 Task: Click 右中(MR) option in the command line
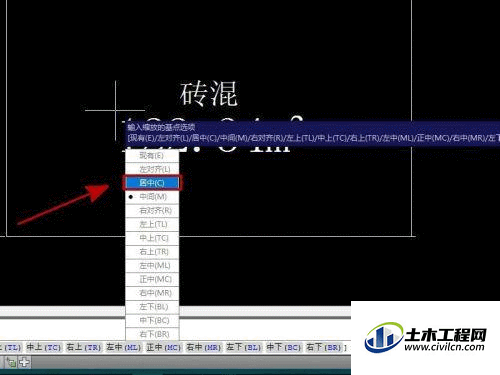click(204, 347)
